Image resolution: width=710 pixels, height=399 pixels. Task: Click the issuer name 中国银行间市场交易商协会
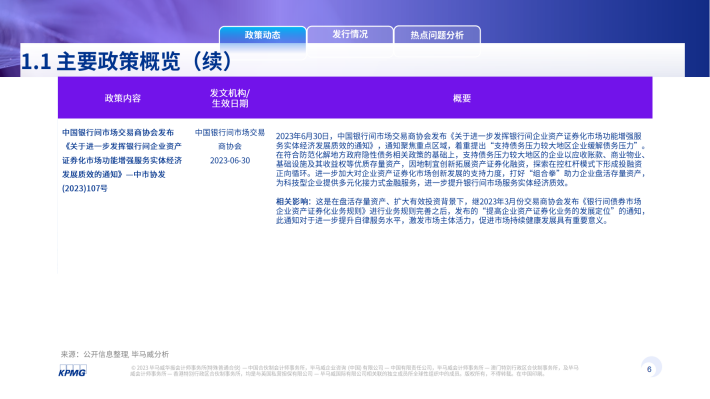click(x=230, y=139)
